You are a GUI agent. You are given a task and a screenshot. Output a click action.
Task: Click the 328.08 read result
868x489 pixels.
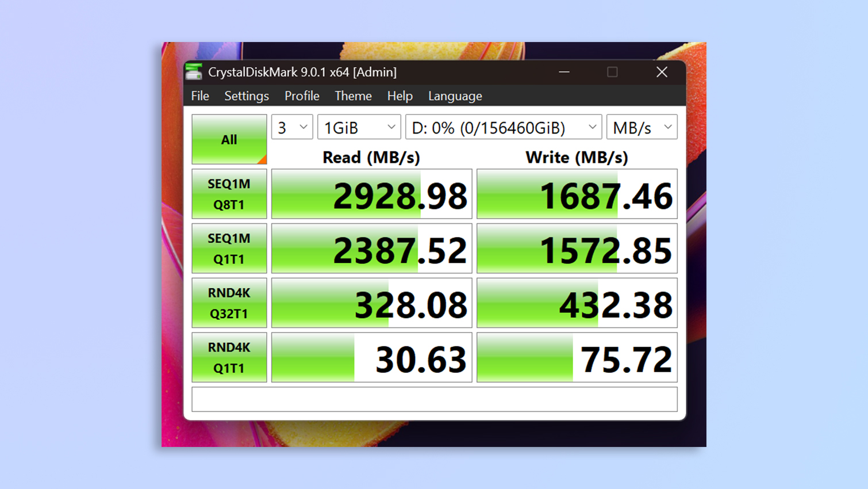371,303
